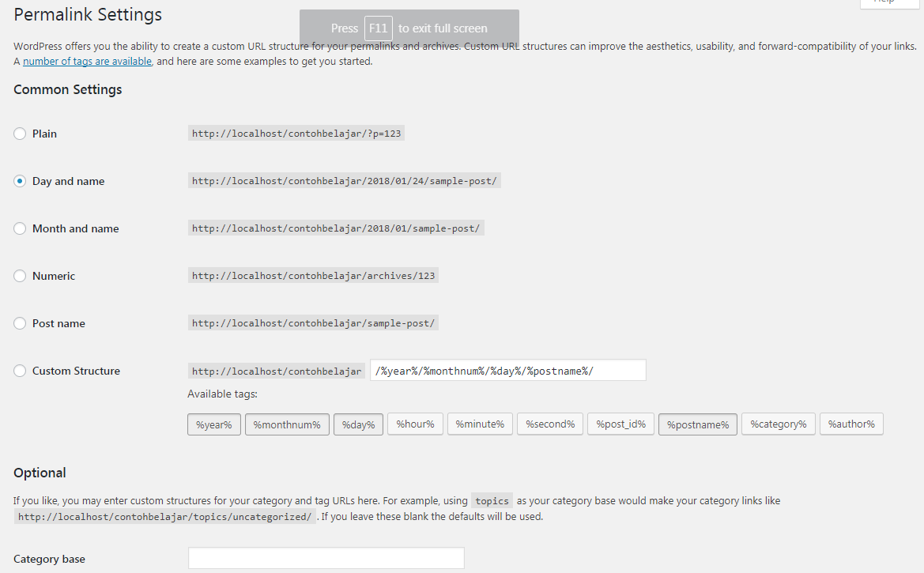This screenshot has height=573, width=924.
Task: Insert the %post_id% tag
Action: (x=620, y=424)
